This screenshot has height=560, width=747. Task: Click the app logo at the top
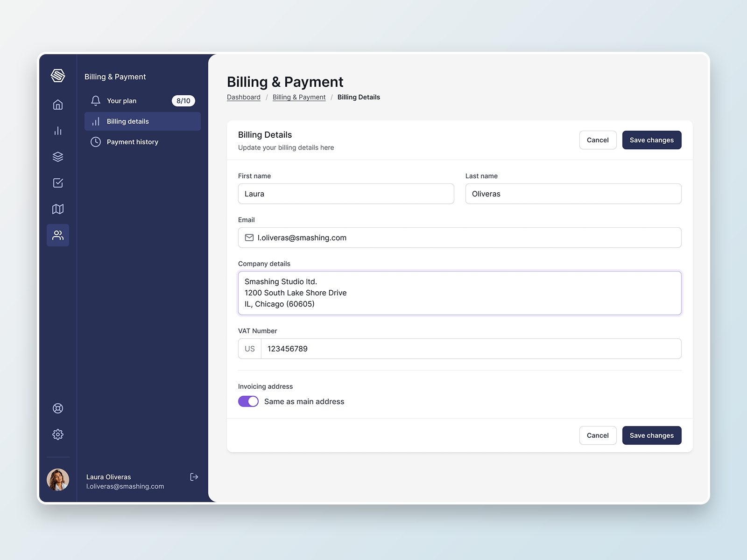(57, 76)
